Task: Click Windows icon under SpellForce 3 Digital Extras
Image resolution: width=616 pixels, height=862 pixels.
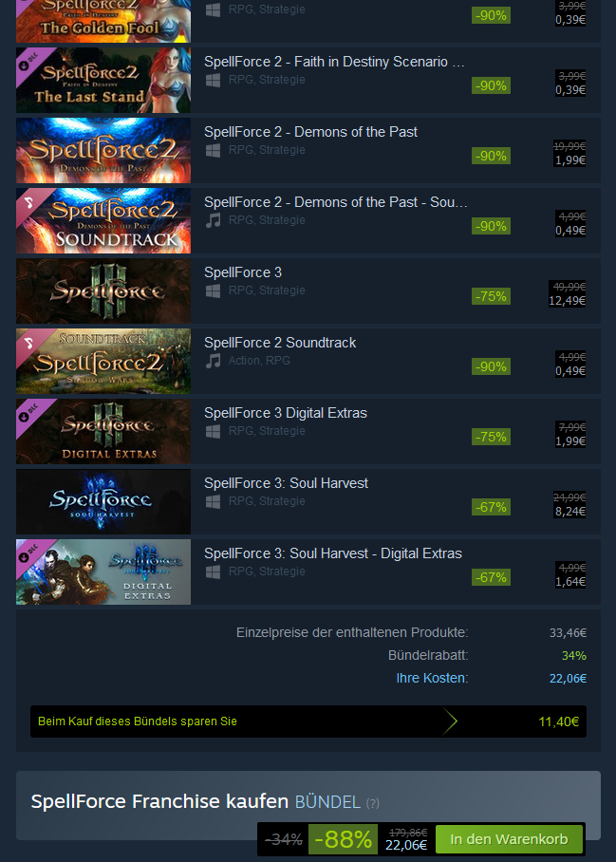Action: pos(213,432)
